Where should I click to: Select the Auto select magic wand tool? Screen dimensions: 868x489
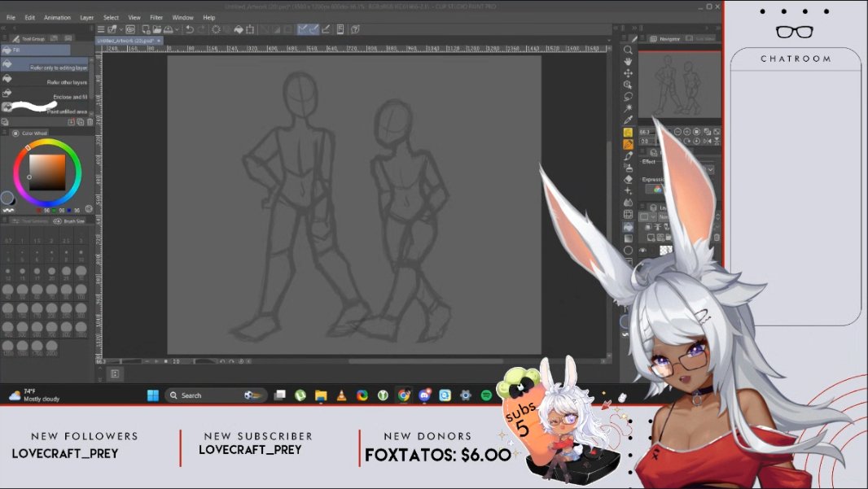click(x=628, y=108)
